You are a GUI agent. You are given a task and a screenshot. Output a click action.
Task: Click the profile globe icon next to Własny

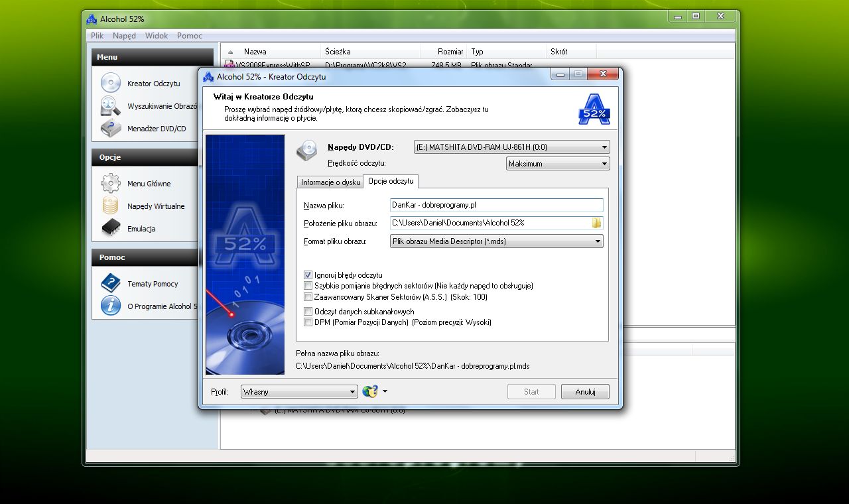point(369,391)
